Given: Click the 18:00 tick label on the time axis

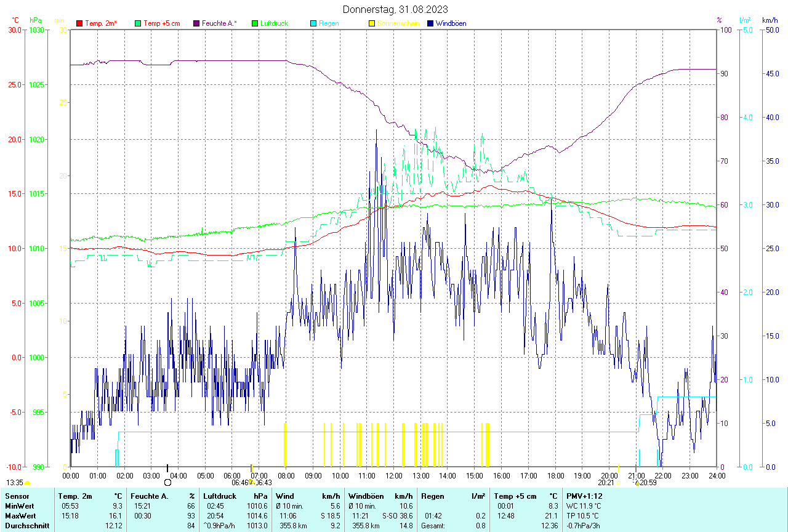Looking at the screenshot, I should point(555,475).
